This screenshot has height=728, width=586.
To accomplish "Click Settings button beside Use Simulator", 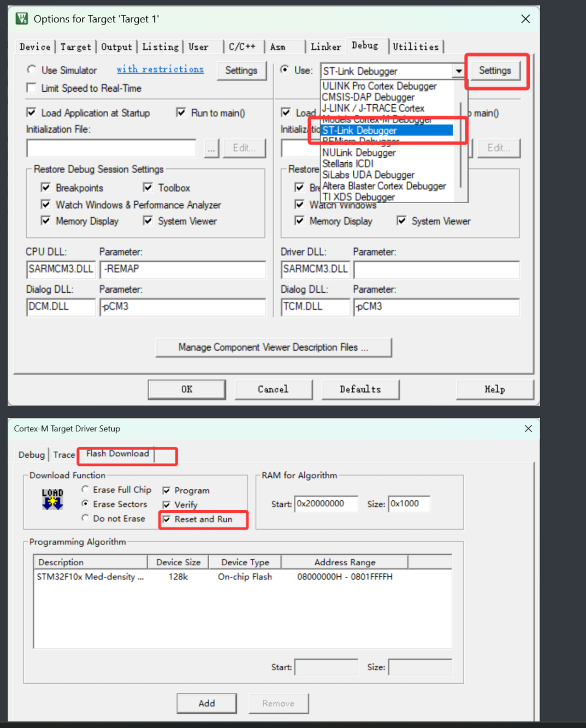I will (241, 70).
